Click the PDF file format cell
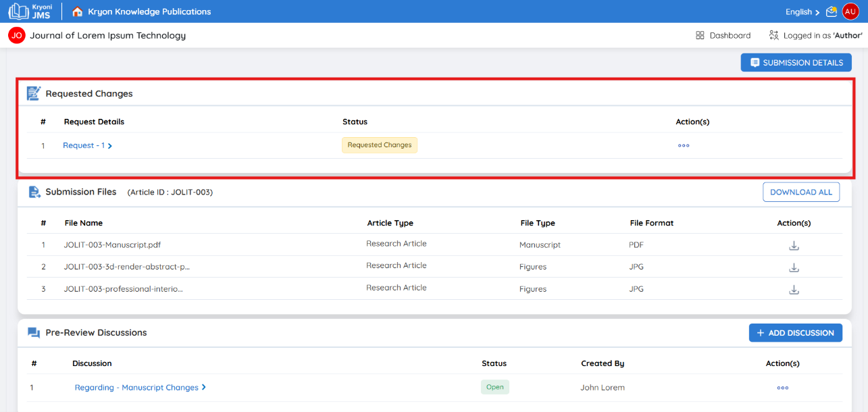This screenshot has width=868, height=412. point(636,245)
